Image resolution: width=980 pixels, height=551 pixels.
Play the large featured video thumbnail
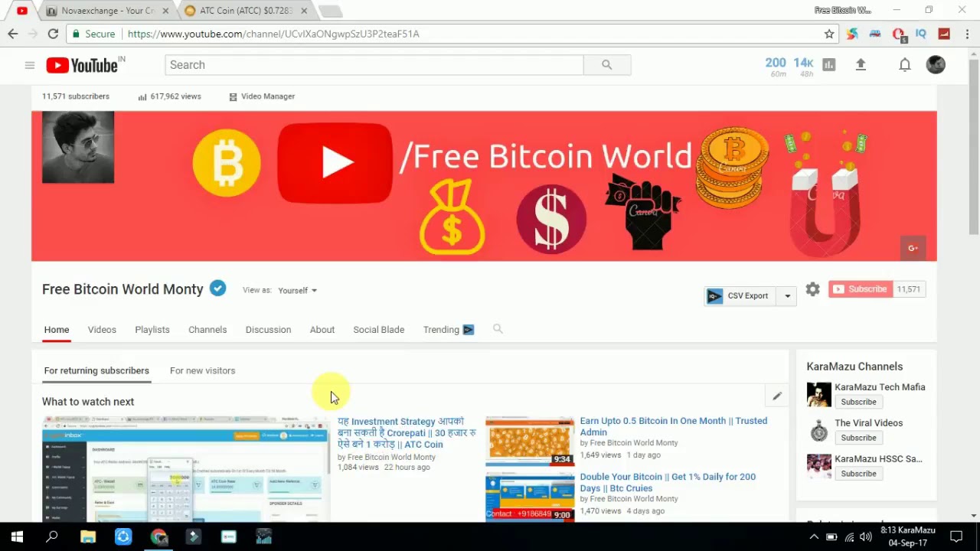tap(185, 469)
